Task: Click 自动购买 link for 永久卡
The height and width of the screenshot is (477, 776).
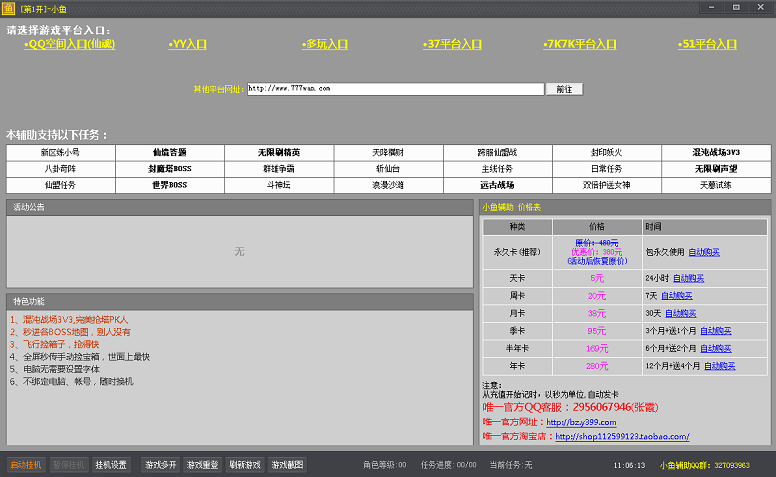Action: 704,252
